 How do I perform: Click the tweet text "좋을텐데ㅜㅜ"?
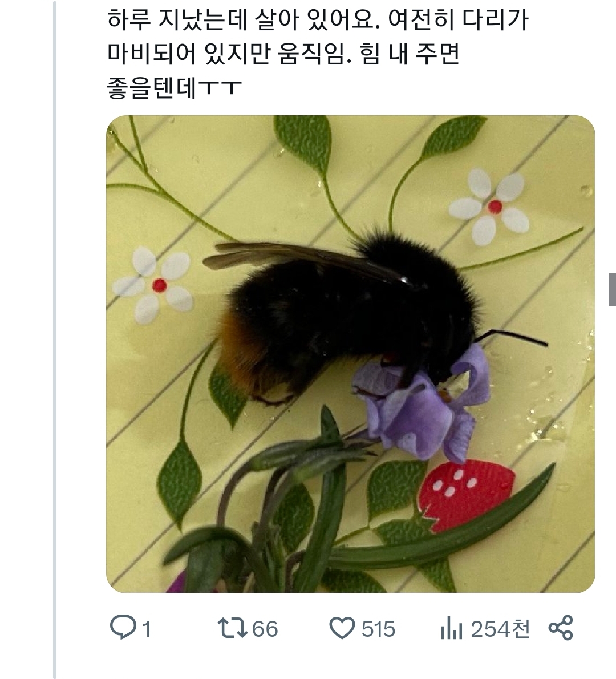pyautogui.click(x=175, y=88)
